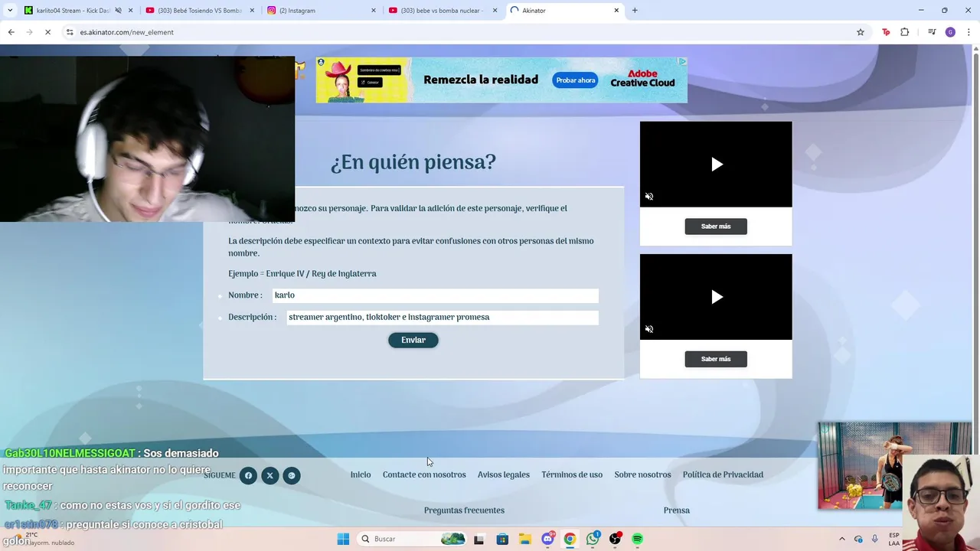Open Contacte con nosotros link
The width and height of the screenshot is (980, 551).
(x=424, y=474)
